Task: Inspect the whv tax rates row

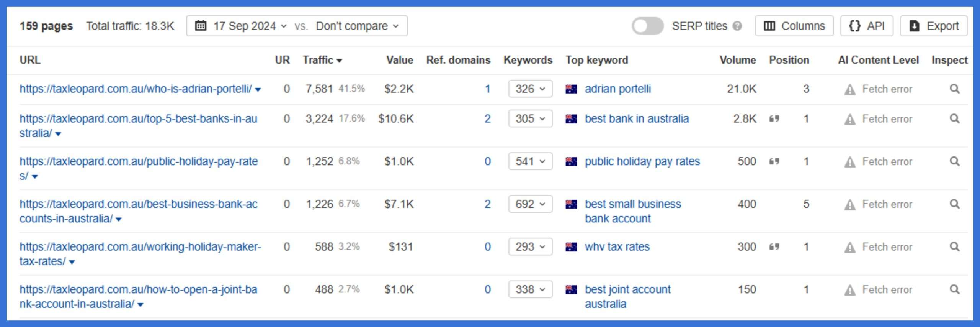Action: pos(955,247)
